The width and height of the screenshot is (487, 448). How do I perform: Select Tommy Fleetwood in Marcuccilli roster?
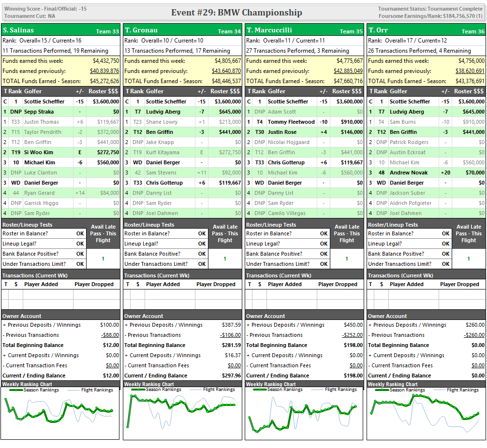[291, 122]
